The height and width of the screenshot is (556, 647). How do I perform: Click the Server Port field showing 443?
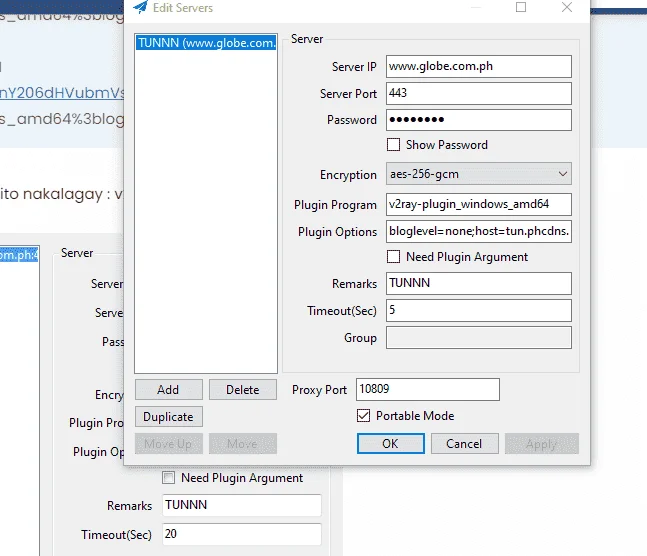479,93
